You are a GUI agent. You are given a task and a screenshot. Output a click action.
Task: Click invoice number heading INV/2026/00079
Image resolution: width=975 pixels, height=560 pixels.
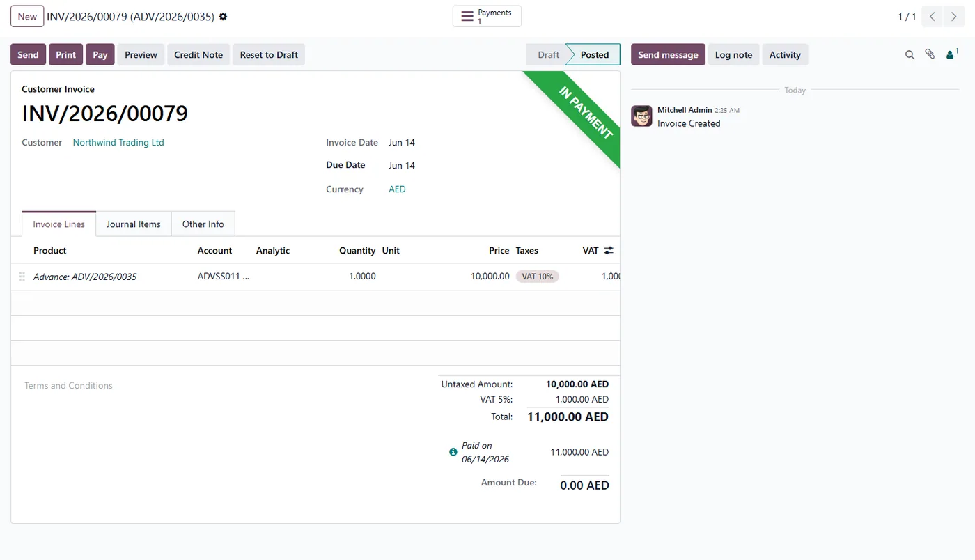tap(104, 113)
